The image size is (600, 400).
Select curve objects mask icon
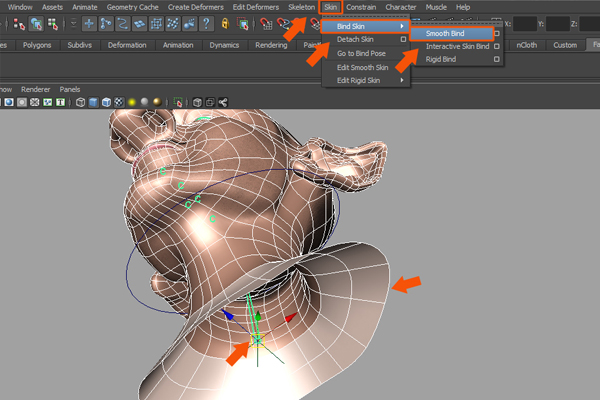tap(122, 24)
